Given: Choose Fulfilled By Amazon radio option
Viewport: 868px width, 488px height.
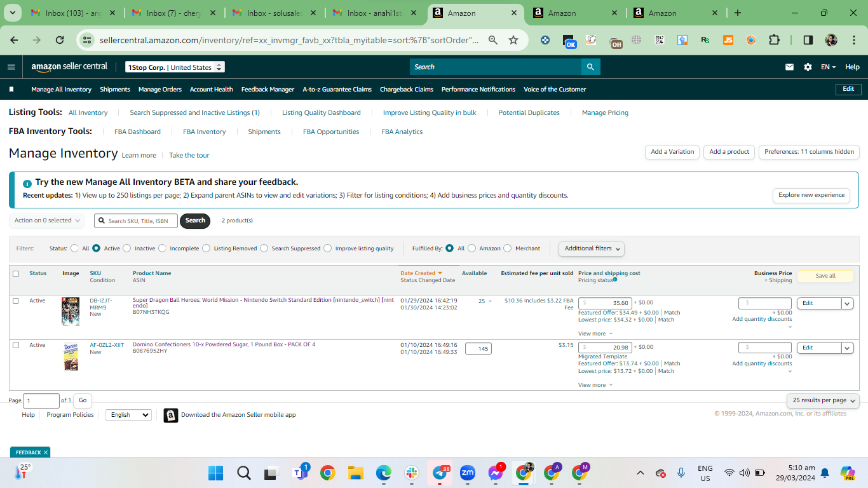Looking at the screenshot, I should point(471,248).
